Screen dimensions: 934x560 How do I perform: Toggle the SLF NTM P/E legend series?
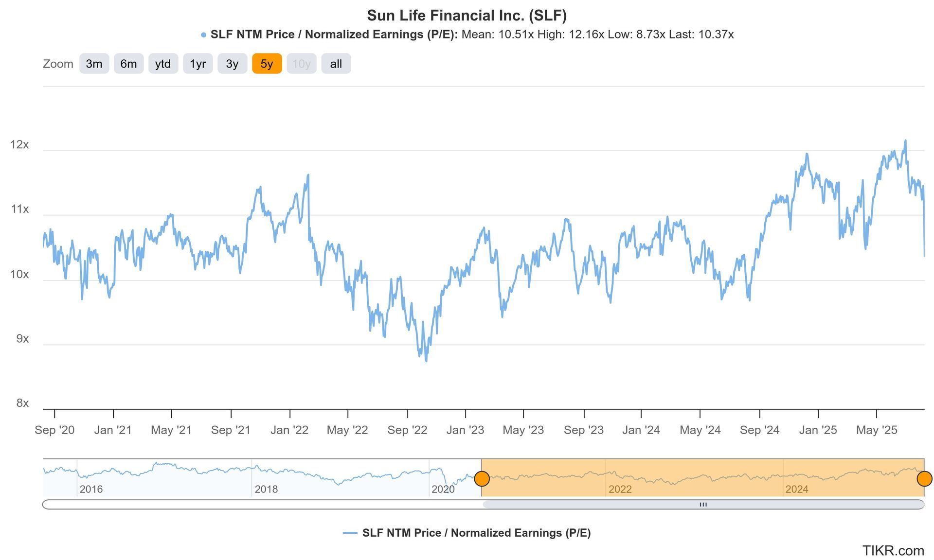point(476,533)
